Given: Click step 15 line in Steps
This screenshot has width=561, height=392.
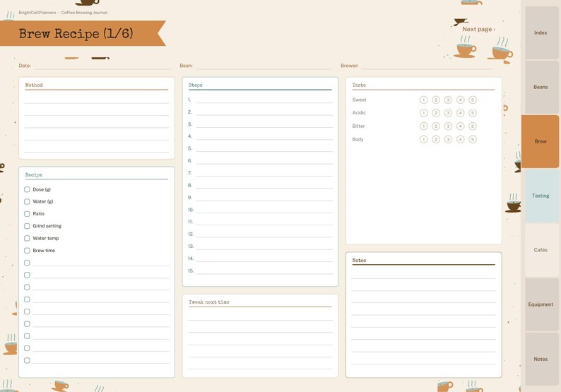Looking at the screenshot, I should (264, 271).
